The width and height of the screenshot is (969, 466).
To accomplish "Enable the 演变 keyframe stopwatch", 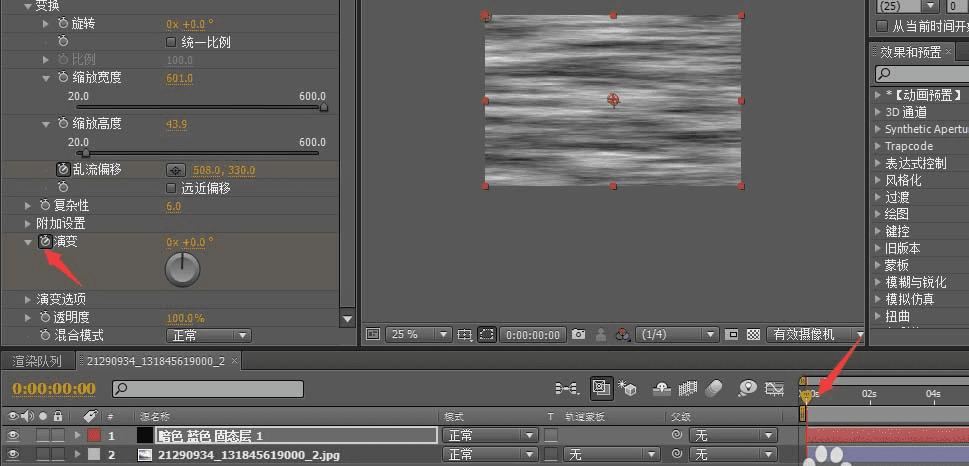I will click(44, 242).
